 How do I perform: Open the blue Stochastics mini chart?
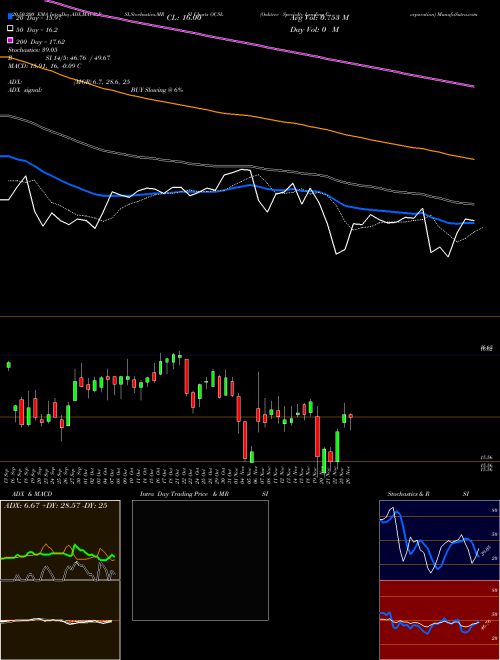[x=439, y=540]
